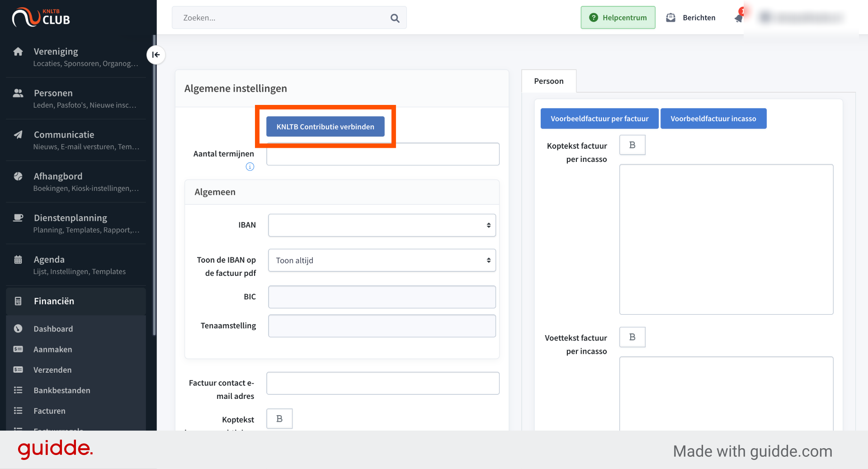868x469 pixels.
Task: Open the notifications bell icon
Action: pos(739,18)
